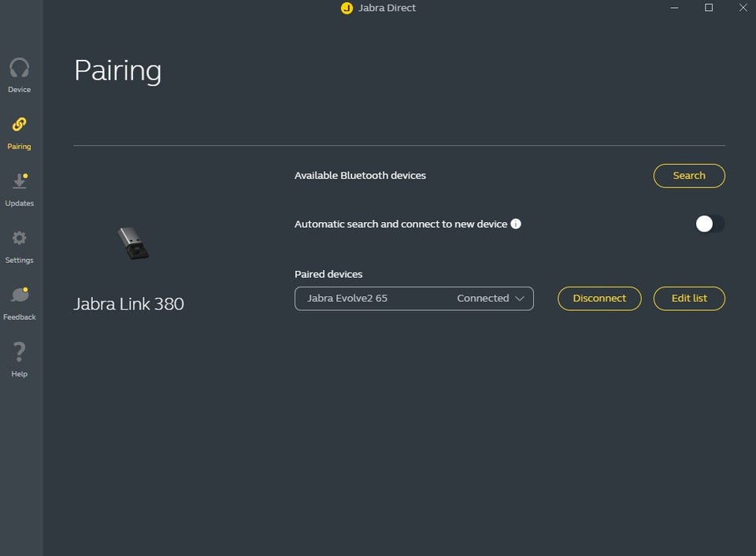
Task: Search for available Bluetooth devices
Action: (689, 176)
